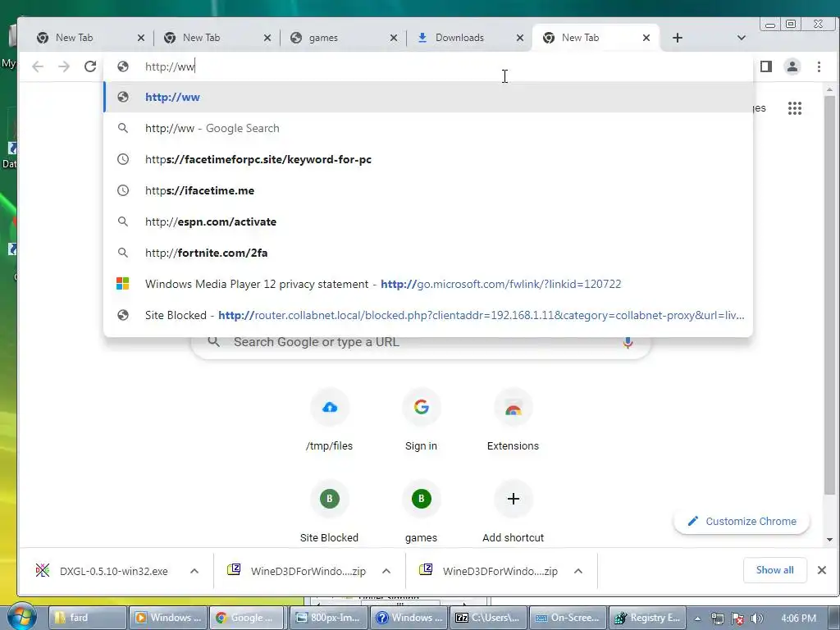Open the profile avatar menu

click(x=792, y=66)
